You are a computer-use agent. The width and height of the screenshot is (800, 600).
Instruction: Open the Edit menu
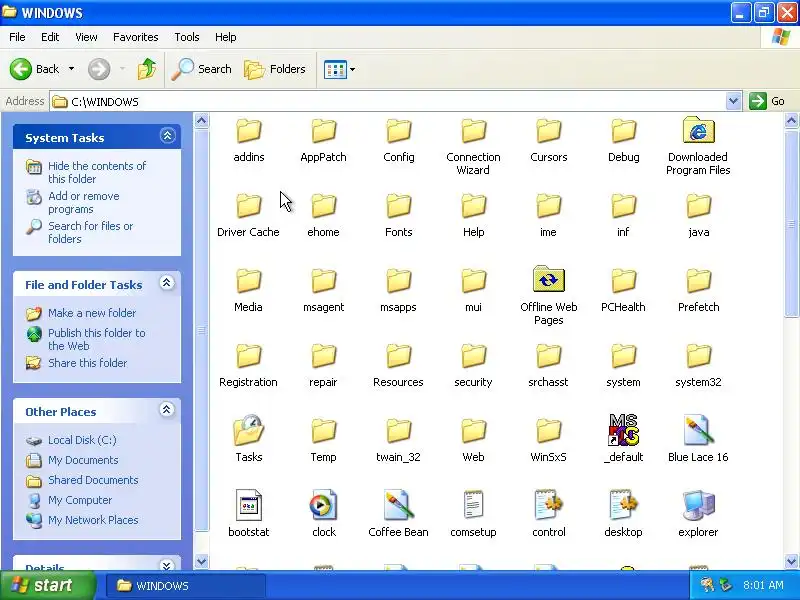pos(50,37)
